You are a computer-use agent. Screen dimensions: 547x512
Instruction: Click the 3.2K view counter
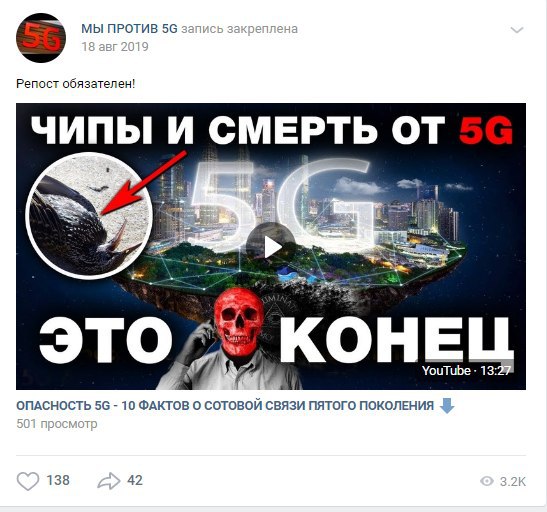(x=513, y=482)
